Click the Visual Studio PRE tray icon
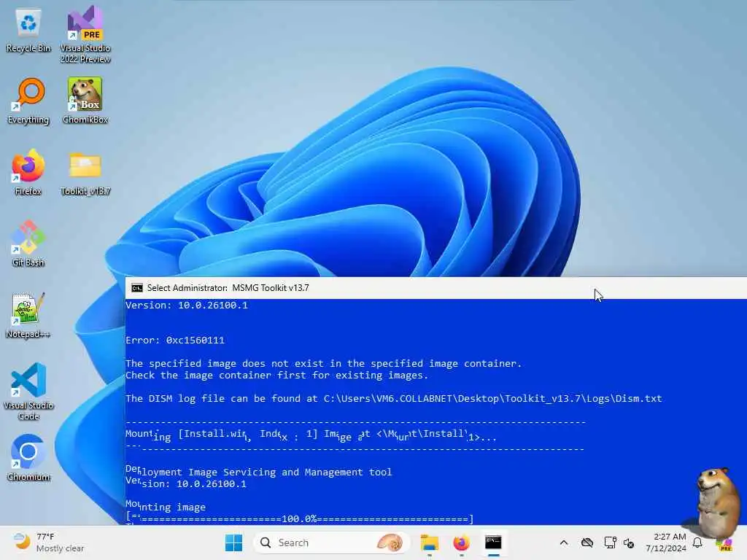 [x=724, y=544]
